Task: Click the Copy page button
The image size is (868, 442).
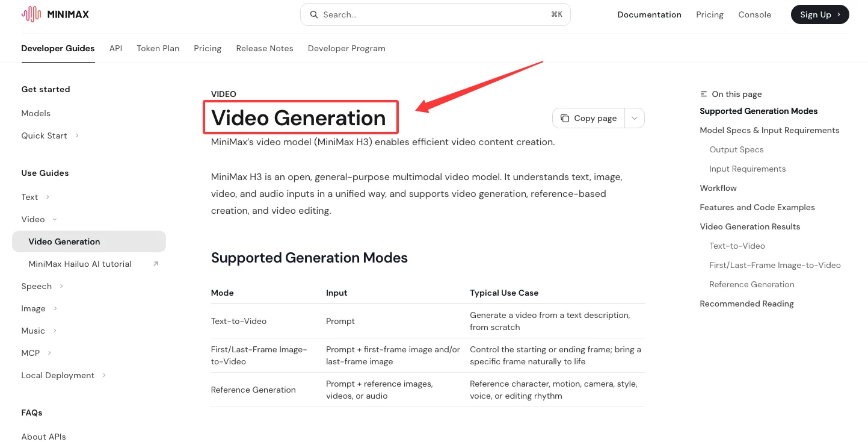Action: (x=589, y=118)
